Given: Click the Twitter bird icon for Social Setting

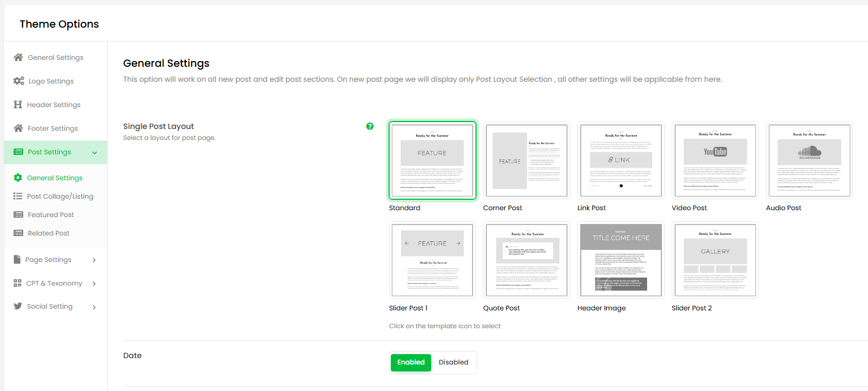Looking at the screenshot, I should tap(17, 306).
